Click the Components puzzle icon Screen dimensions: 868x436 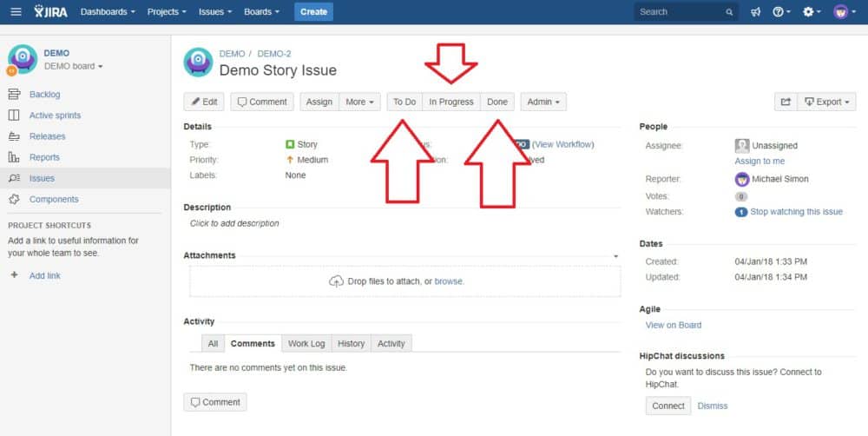pos(14,200)
